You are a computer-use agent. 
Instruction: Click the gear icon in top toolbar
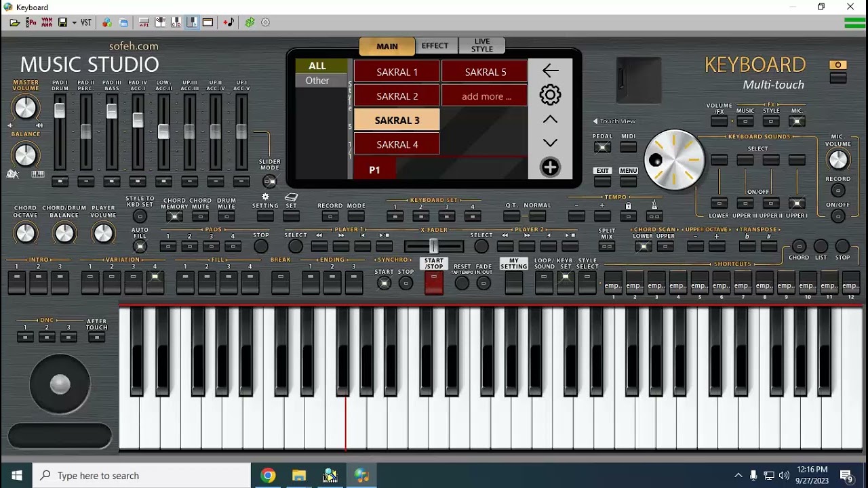pyautogui.click(x=266, y=22)
